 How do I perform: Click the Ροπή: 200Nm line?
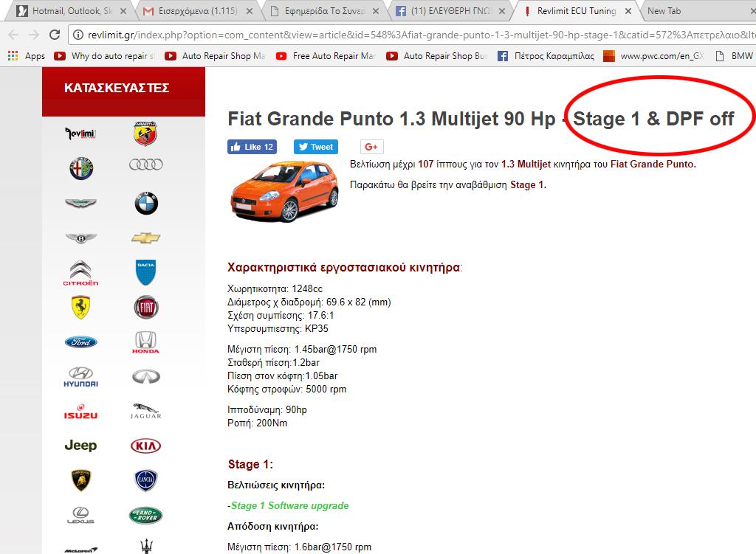pos(257,423)
